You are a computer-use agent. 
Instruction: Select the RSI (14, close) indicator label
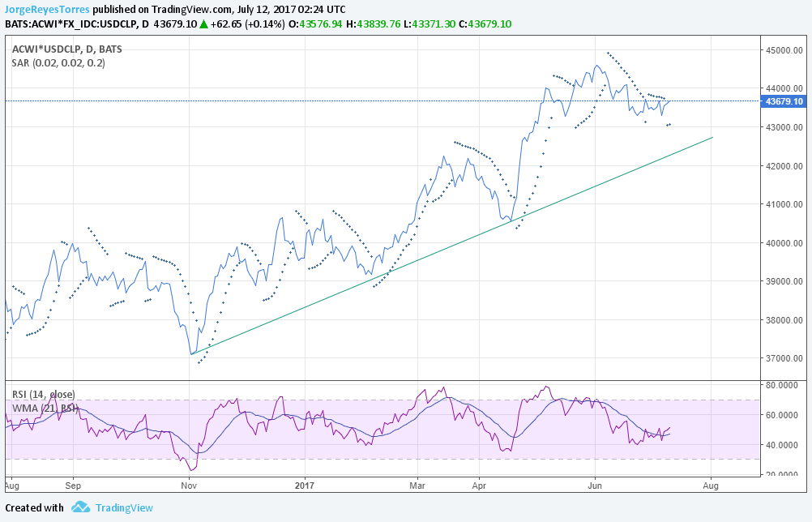pos(44,395)
